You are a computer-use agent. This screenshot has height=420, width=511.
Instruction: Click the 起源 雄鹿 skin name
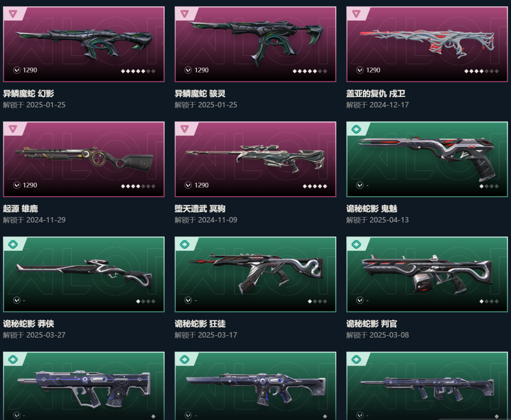tap(20, 209)
